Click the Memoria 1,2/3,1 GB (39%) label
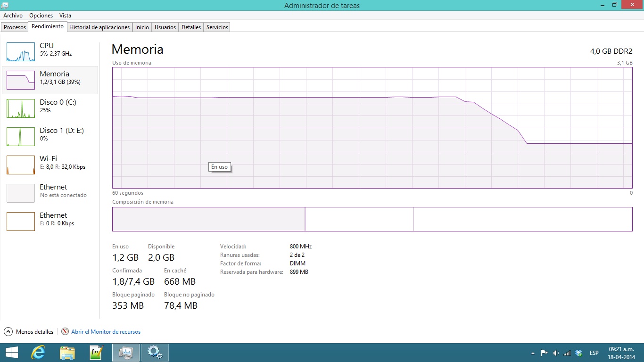 tap(60, 82)
